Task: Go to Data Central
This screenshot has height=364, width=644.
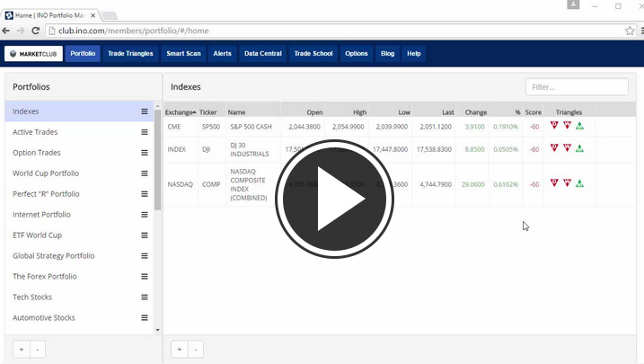Action: point(263,54)
